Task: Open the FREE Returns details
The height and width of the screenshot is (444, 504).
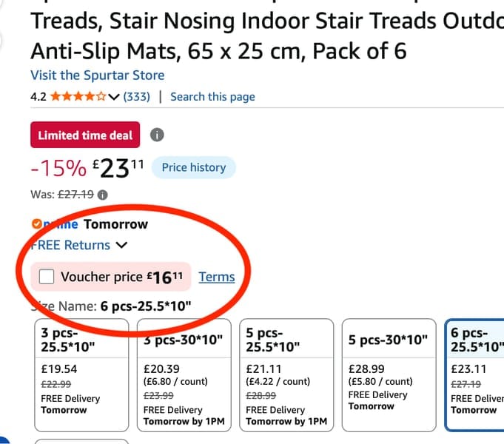Action: pos(70,245)
